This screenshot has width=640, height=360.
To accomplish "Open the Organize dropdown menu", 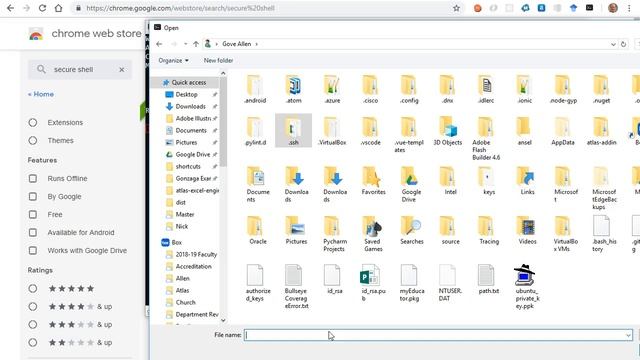I will [173, 60].
